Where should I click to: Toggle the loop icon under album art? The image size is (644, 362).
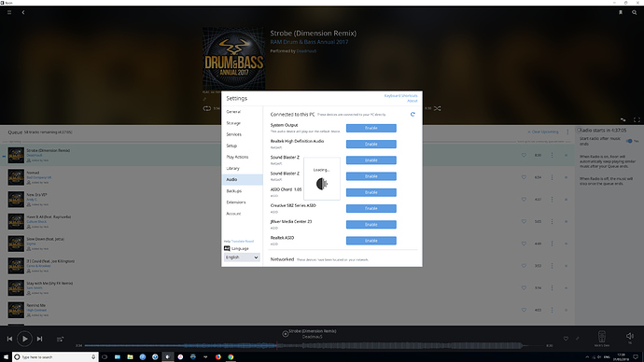(x=206, y=108)
